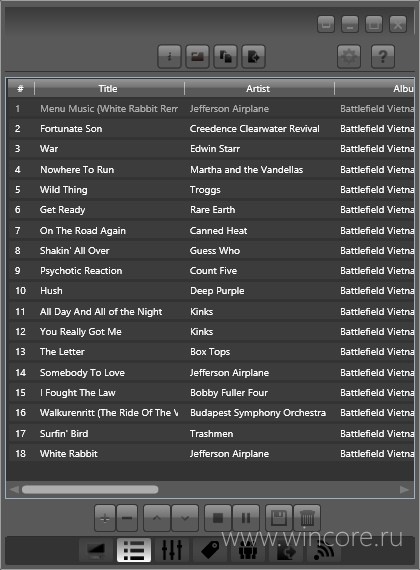Stop playback with the stop button

pyautogui.click(x=218, y=518)
